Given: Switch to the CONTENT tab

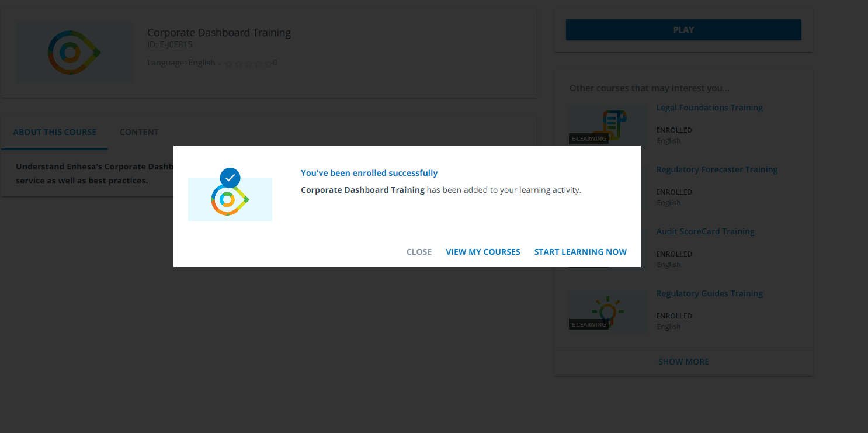Looking at the screenshot, I should (139, 132).
